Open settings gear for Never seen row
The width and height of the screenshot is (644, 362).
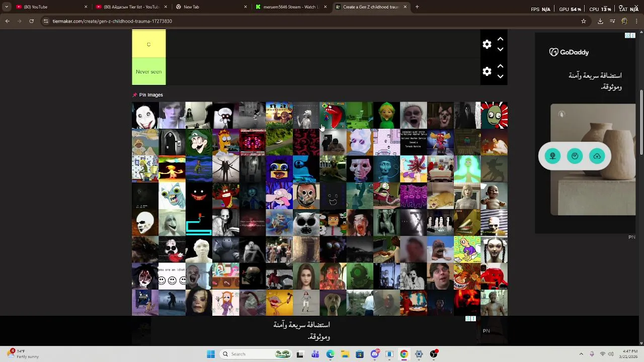tap(487, 71)
